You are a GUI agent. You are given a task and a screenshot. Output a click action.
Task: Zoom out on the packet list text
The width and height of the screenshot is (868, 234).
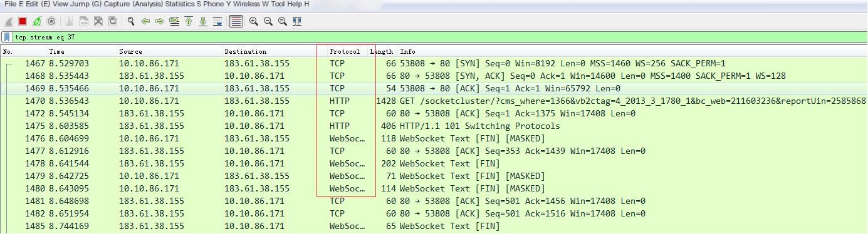(268, 21)
